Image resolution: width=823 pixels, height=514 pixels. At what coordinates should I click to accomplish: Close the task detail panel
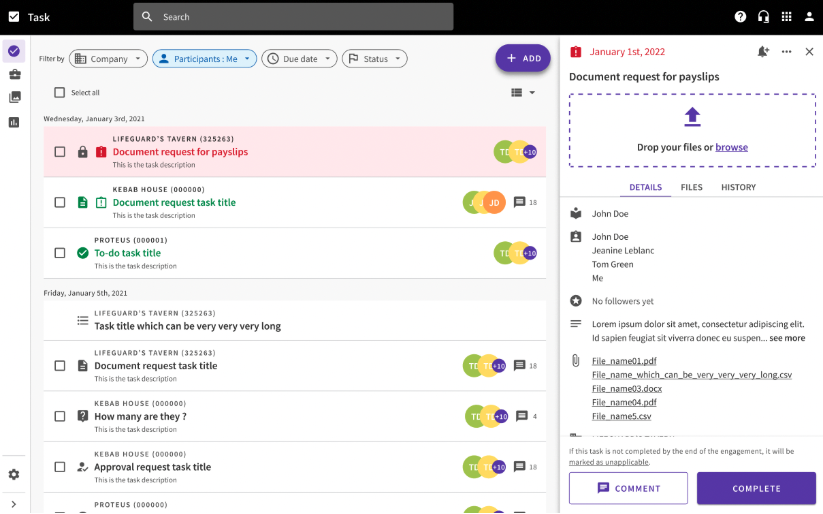tap(809, 51)
